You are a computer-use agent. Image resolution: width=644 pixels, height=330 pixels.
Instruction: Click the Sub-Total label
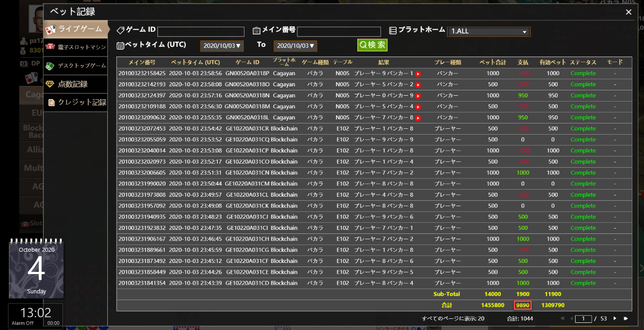pos(446,294)
